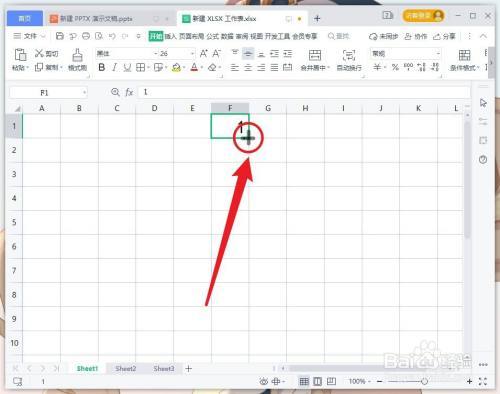Click the Save icon in quick access toolbar
The image size is (500, 394).
pos(60,36)
